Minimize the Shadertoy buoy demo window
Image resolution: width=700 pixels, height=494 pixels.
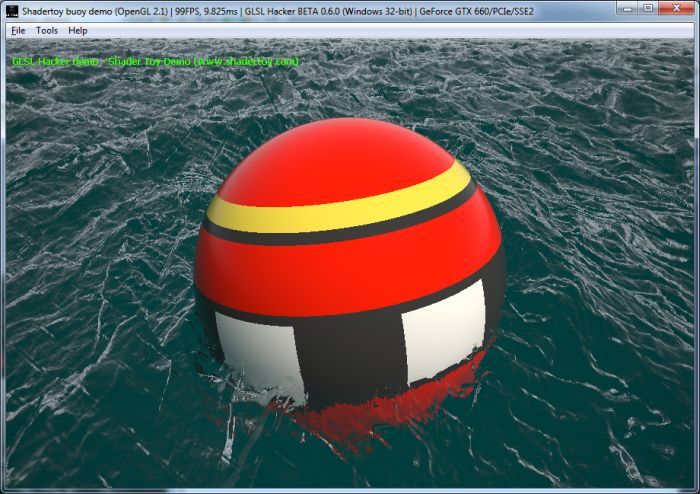(x=627, y=8)
